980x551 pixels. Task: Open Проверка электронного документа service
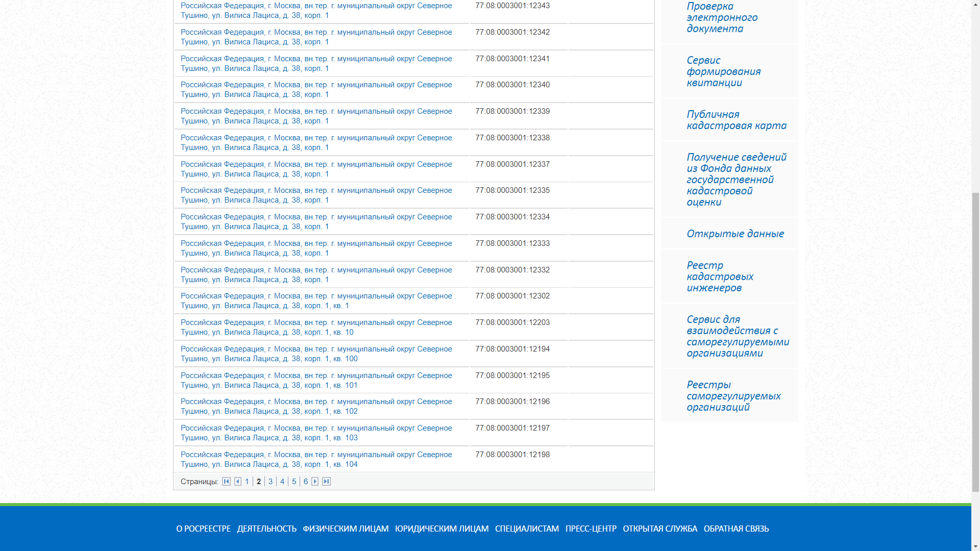[722, 17]
